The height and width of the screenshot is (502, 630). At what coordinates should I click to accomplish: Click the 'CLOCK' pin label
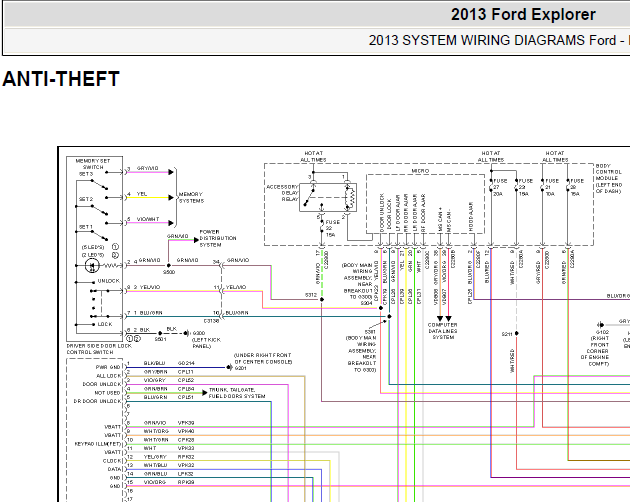point(112,461)
